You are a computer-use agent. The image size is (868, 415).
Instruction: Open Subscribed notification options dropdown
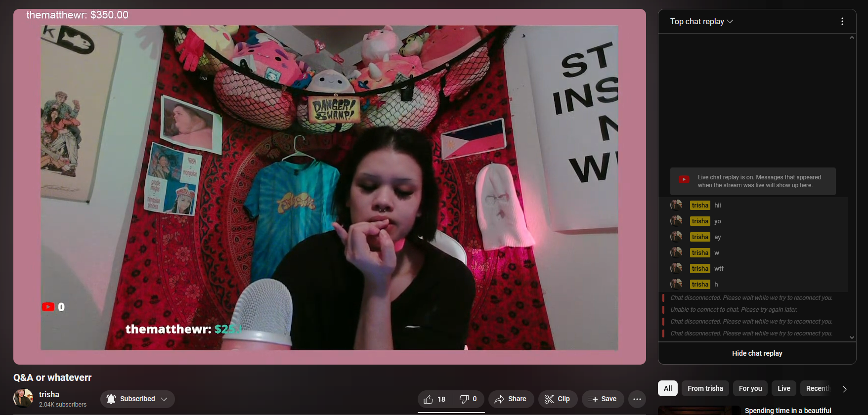(137, 399)
